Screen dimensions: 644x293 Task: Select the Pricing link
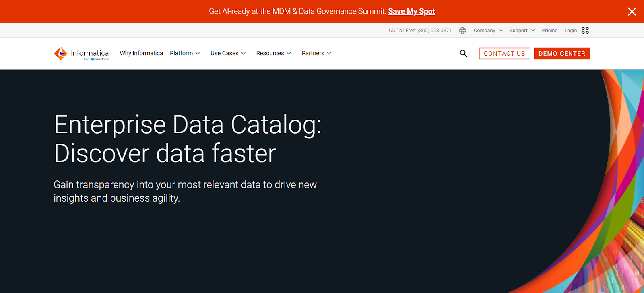[549, 30]
